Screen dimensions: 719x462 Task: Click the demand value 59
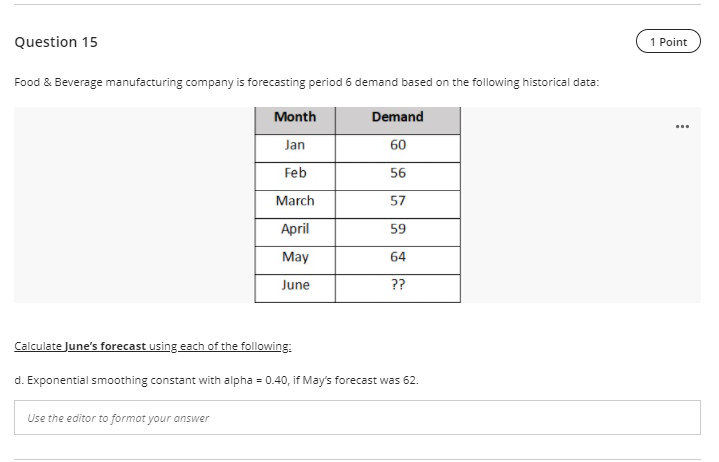(398, 229)
